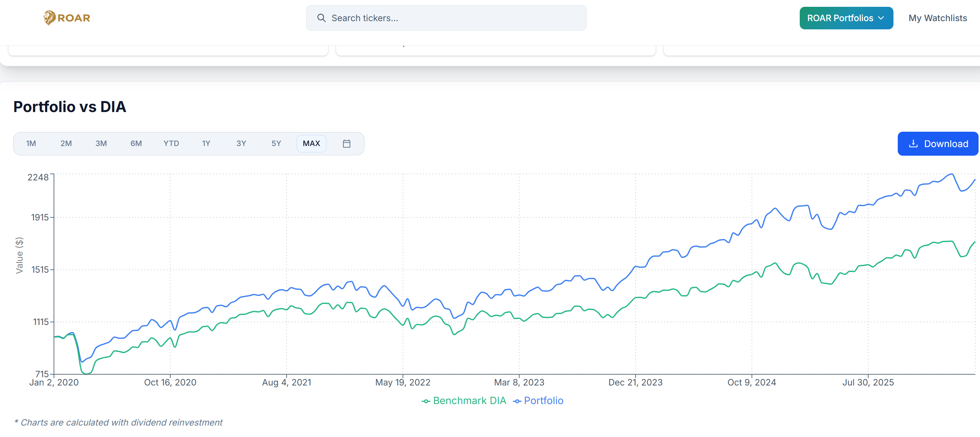The height and width of the screenshot is (437, 980).
Task: Open My Watchlists link
Action: pyautogui.click(x=937, y=18)
